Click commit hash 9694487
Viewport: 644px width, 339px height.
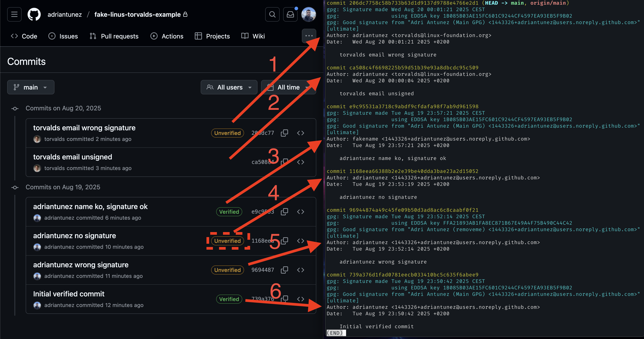263,270
